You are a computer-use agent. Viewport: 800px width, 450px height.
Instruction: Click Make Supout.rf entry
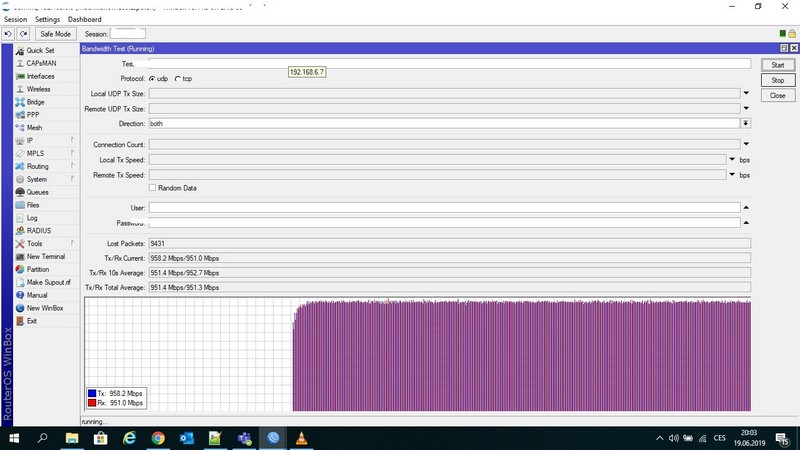pyautogui.click(x=48, y=282)
